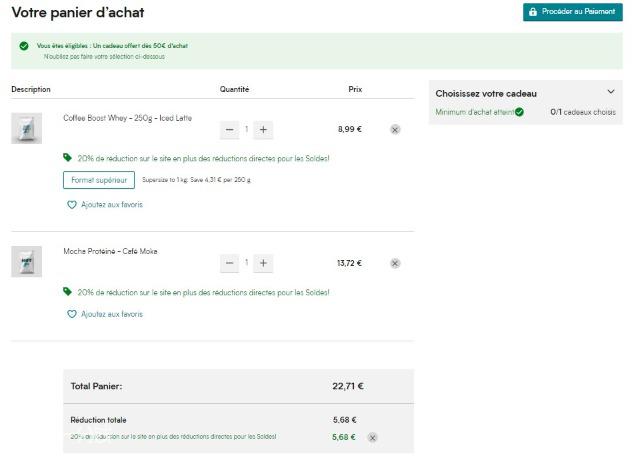Increase quantity of Mocha Protéiné
This screenshot has width=632, height=457.
(x=263, y=263)
